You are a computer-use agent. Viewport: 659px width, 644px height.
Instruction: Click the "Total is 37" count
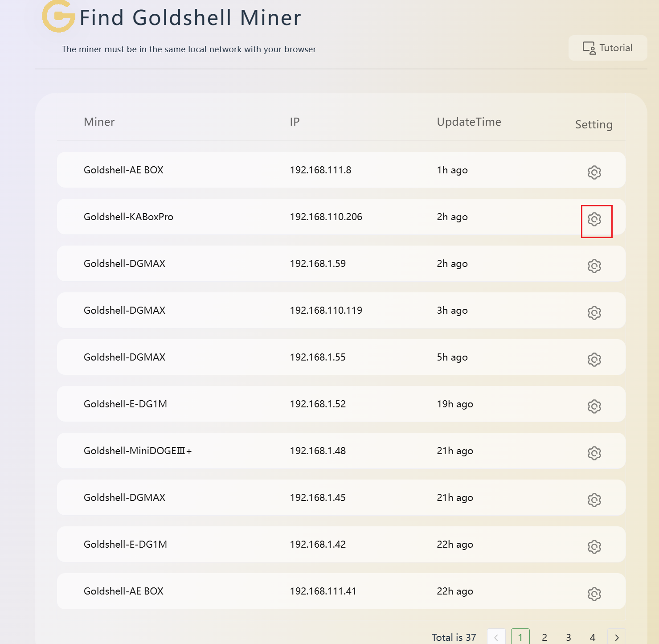coord(454,637)
